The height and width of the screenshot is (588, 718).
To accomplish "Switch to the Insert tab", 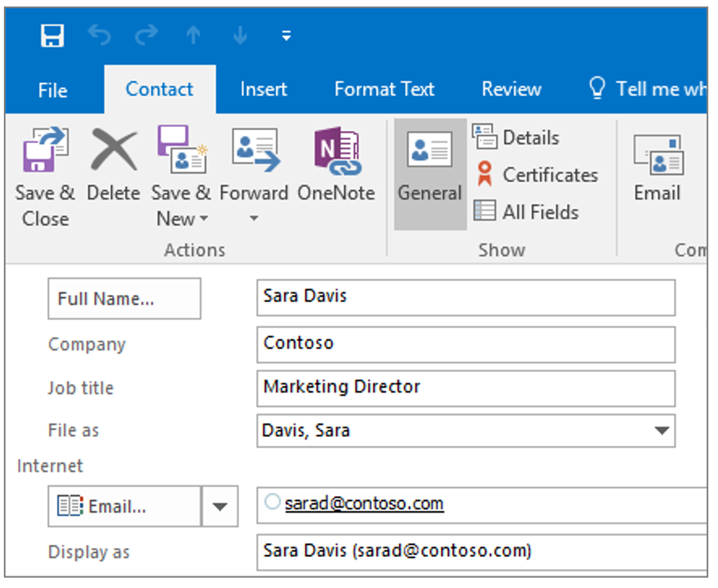I will click(264, 89).
